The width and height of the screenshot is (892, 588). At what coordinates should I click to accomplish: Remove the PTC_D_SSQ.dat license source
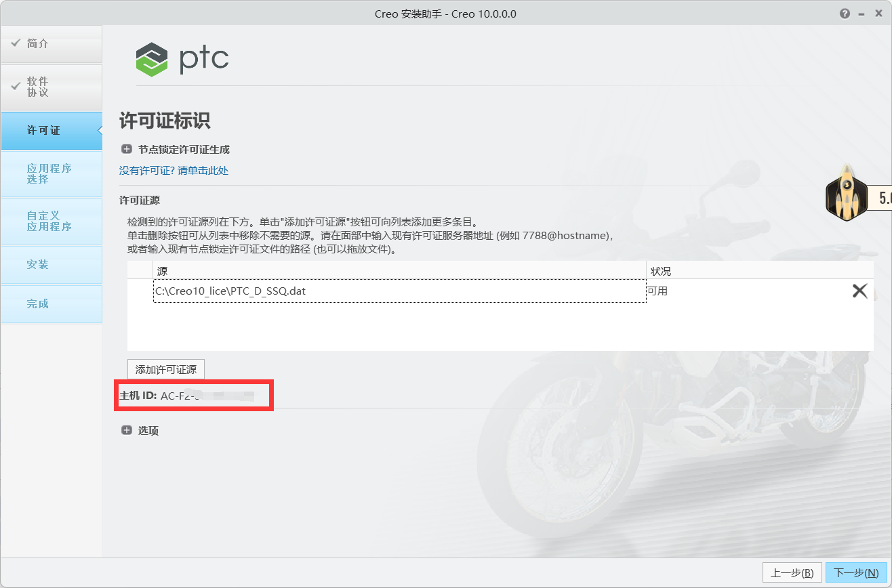coord(859,291)
